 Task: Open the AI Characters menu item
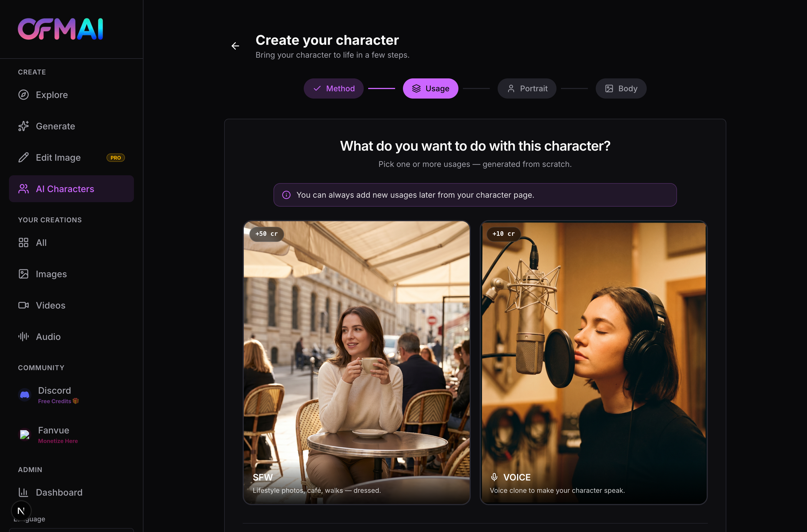tap(71, 189)
